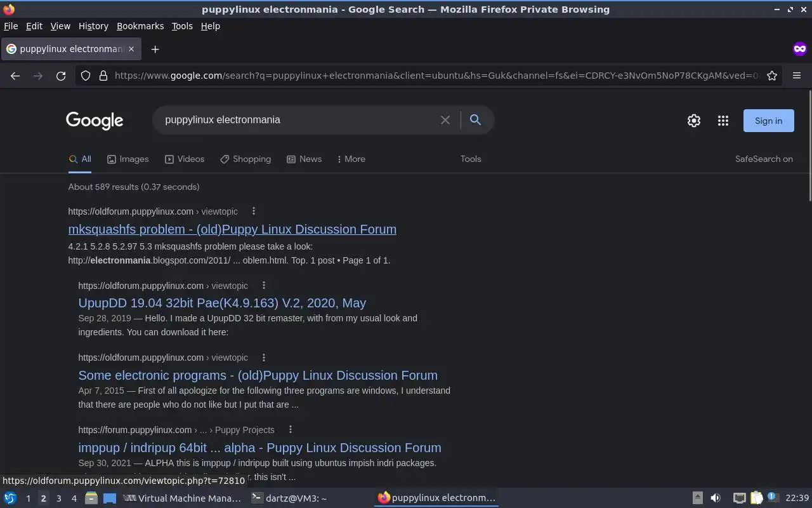Open Some electronic programs result link
The width and height of the screenshot is (812, 508).
click(258, 375)
